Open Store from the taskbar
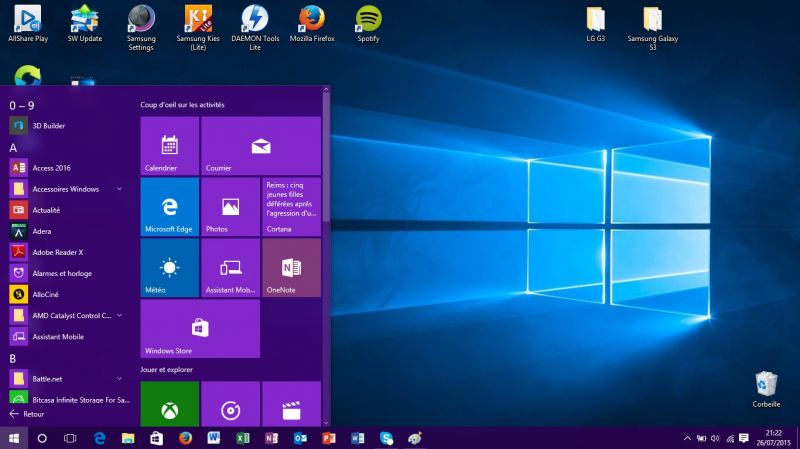The width and height of the screenshot is (800, 449). pos(156,438)
